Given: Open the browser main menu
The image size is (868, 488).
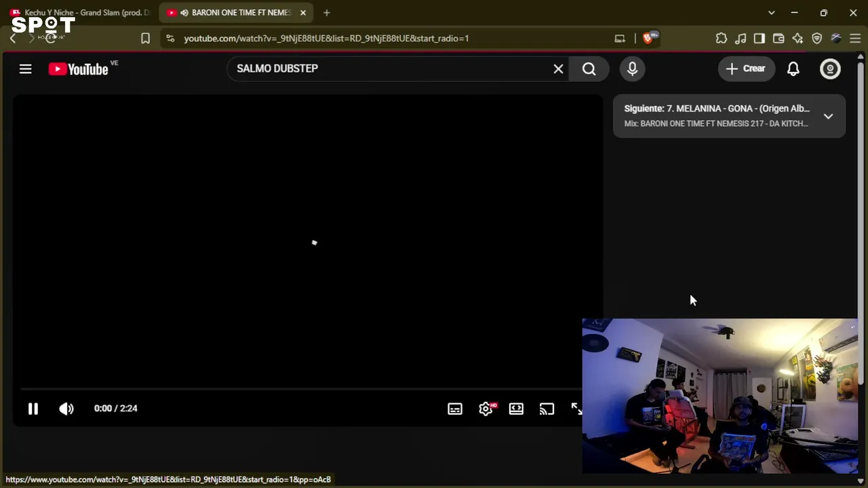Looking at the screenshot, I should tap(855, 39).
